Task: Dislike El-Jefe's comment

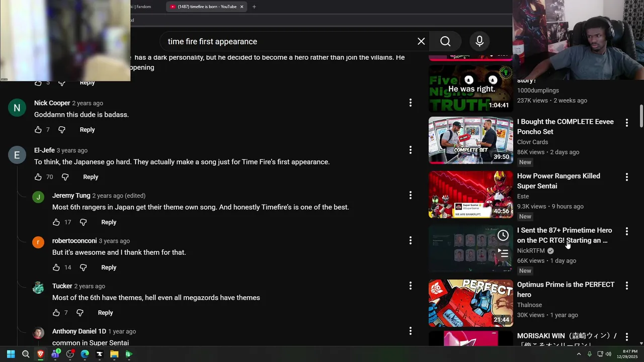Action: tap(65, 177)
